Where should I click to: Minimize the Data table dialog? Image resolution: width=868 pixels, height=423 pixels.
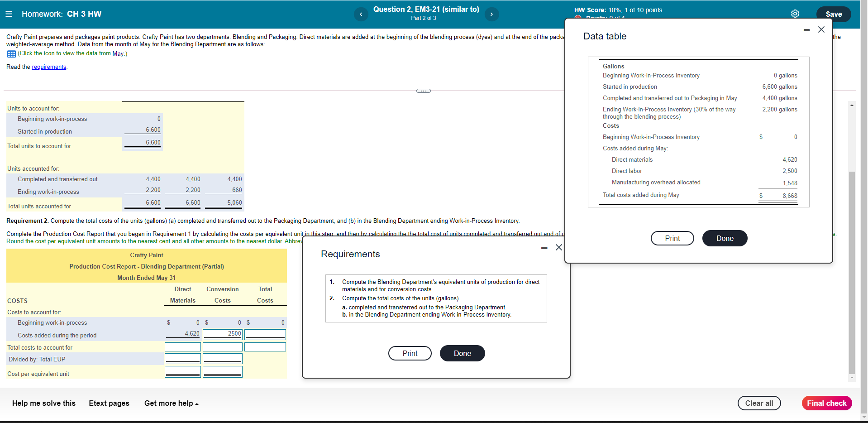(x=806, y=30)
